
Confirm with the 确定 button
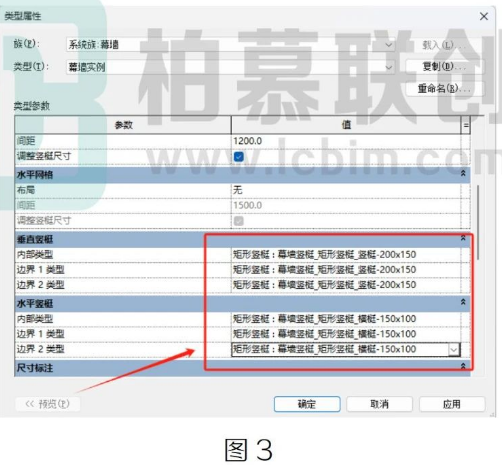point(307,404)
